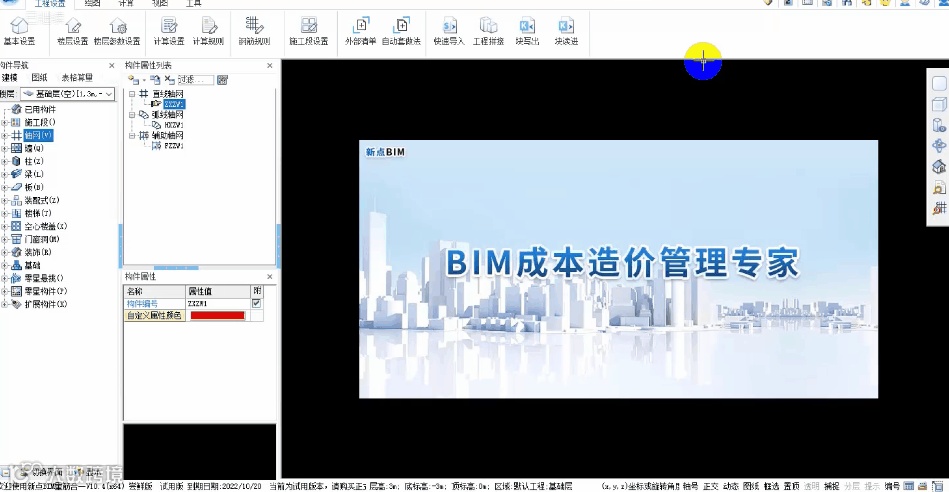Select the 柱(Z) column component icon
The width and height of the screenshot is (949, 492).
coord(16,161)
